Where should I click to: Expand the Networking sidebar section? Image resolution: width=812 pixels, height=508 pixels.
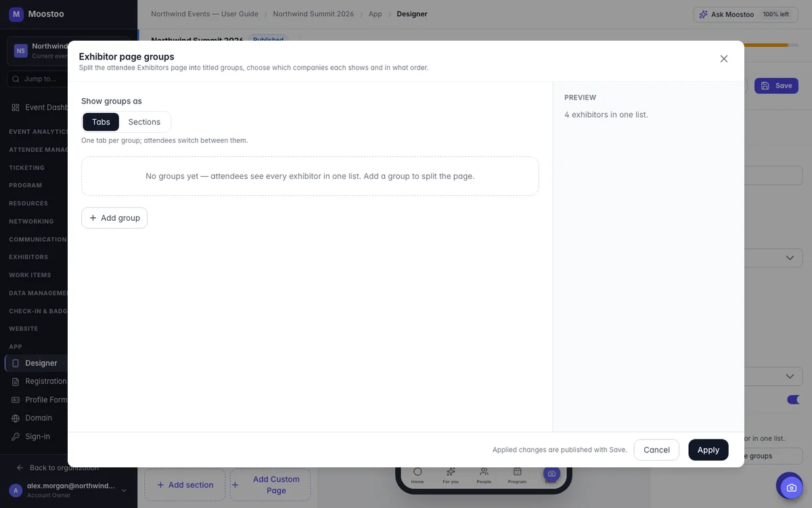(31, 221)
